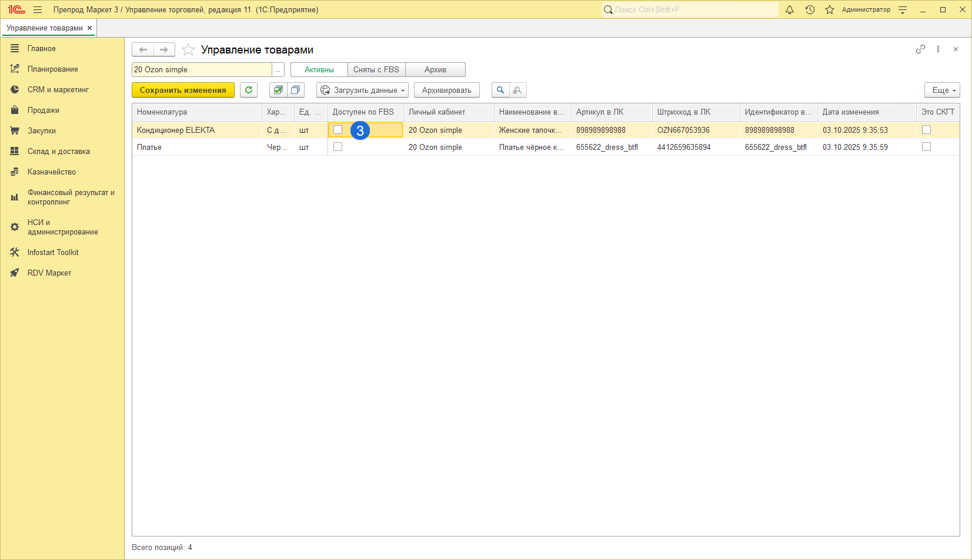The width and height of the screenshot is (972, 560).
Task: Open the Еще dropdown menu
Action: (x=942, y=90)
